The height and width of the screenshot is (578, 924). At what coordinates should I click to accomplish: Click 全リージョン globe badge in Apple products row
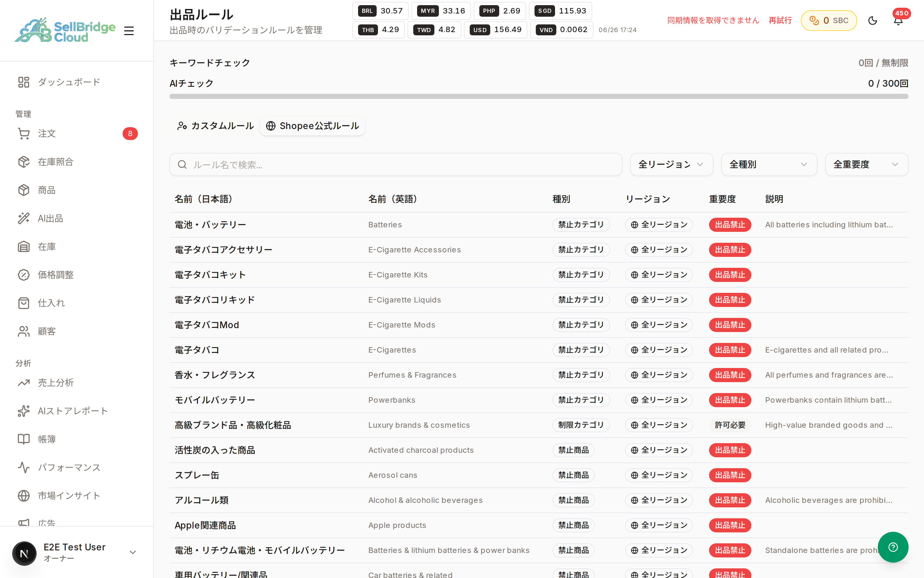pyautogui.click(x=659, y=525)
